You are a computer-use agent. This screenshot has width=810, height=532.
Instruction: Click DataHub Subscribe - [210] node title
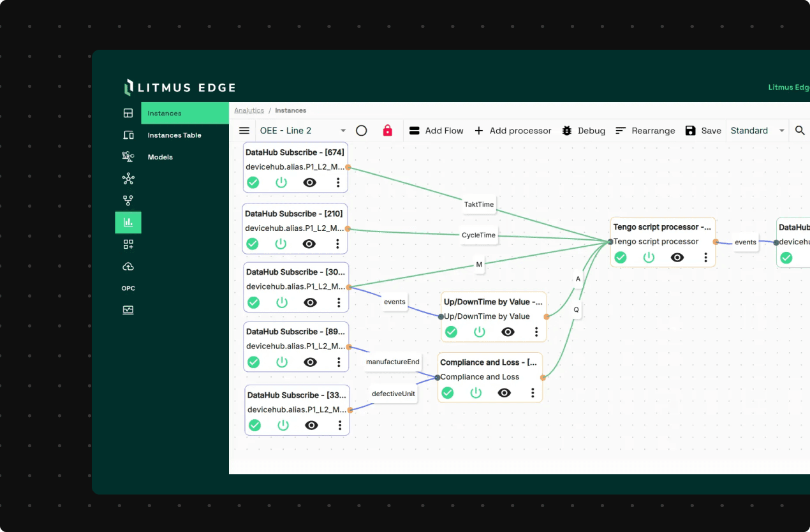point(294,214)
